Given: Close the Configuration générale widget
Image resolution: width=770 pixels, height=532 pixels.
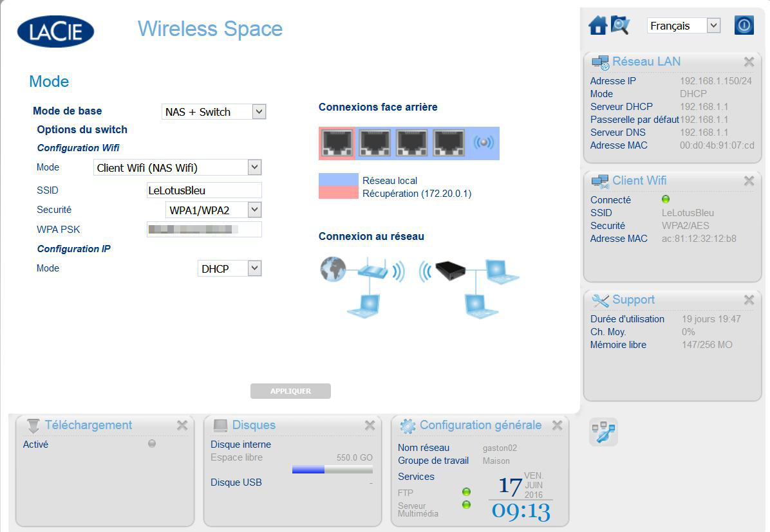Looking at the screenshot, I should pos(558,425).
